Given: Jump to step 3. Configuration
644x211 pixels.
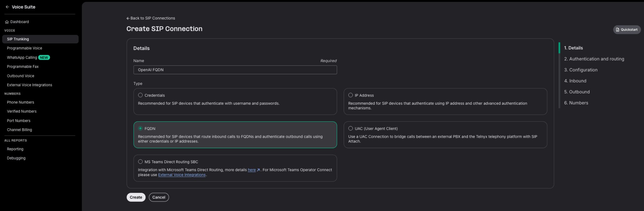Looking at the screenshot, I should point(581,70).
